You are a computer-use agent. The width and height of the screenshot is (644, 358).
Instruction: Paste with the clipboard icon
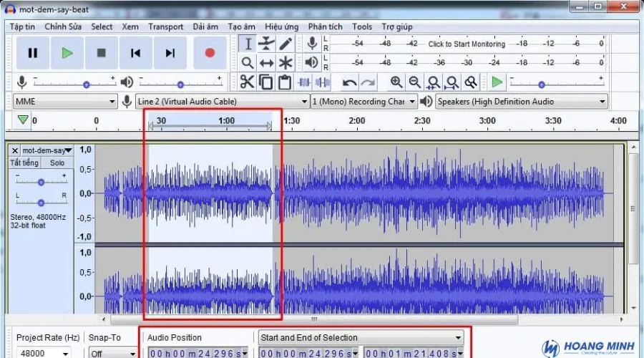click(x=285, y=82)
